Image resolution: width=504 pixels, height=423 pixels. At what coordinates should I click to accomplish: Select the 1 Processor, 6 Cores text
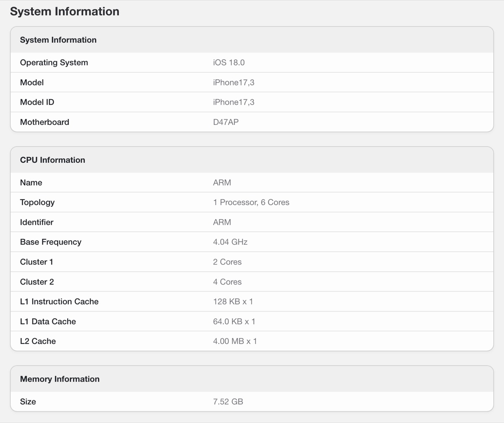(251, 202)
